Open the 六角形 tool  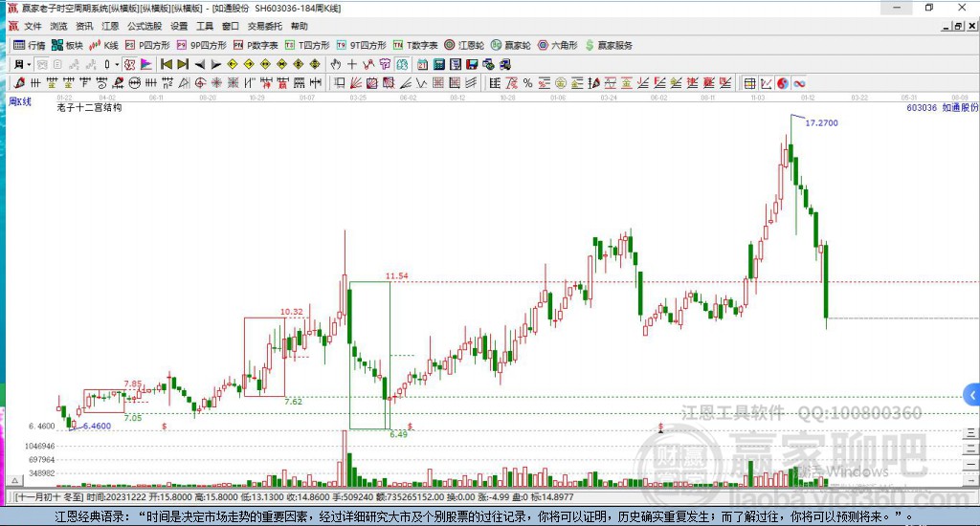[x=558, y=45]
